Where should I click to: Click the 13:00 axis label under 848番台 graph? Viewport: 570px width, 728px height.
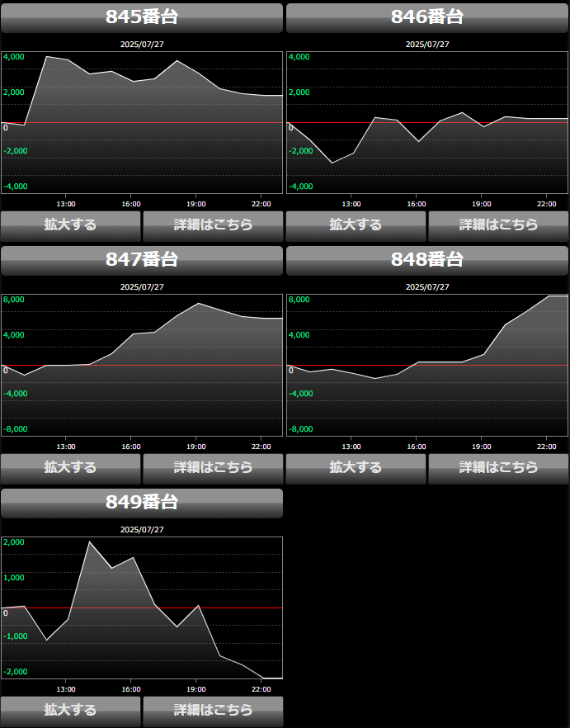coord(351,447)
